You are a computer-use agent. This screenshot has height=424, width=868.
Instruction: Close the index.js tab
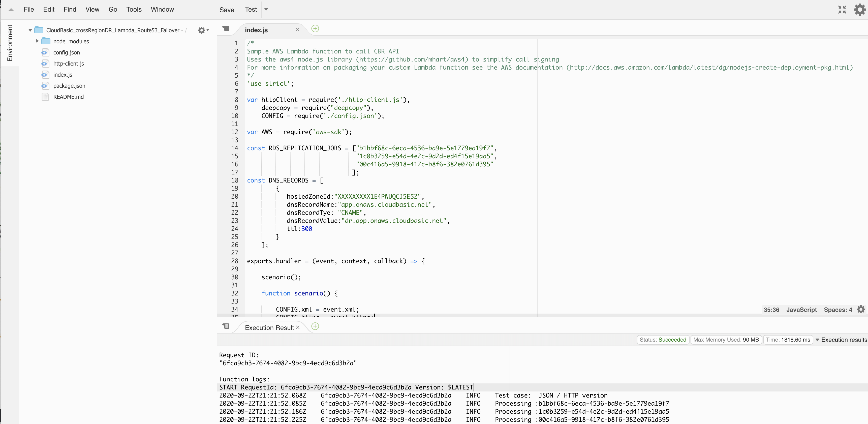click(298, 30)
